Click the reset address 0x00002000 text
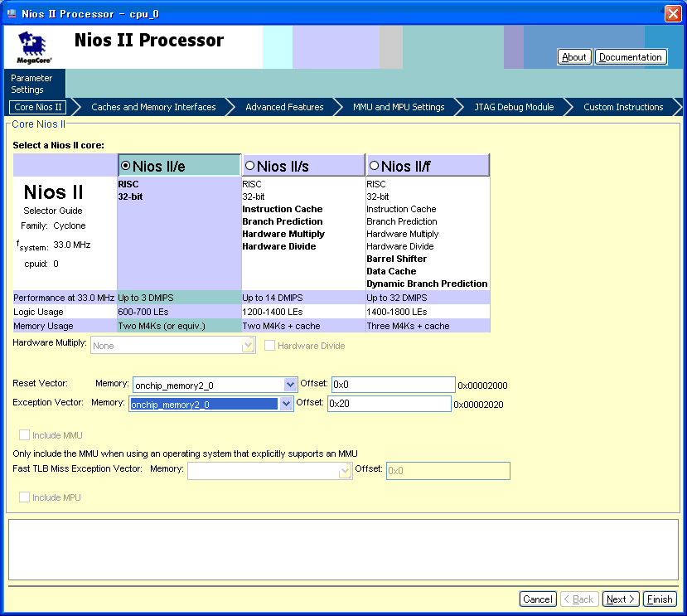 pos(482,386)
